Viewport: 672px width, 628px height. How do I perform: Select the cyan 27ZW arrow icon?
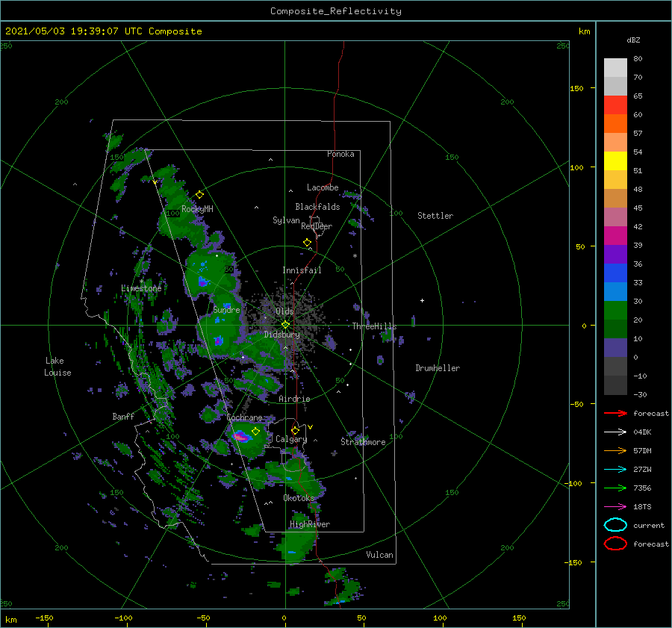tap(615, 470)
